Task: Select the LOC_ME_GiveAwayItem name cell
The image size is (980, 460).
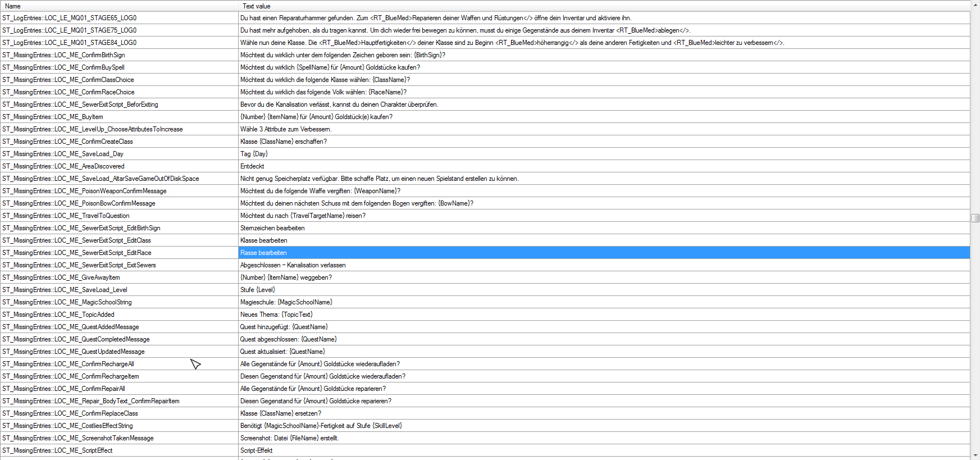Action: pyautogui.click(x=119, y=277)
